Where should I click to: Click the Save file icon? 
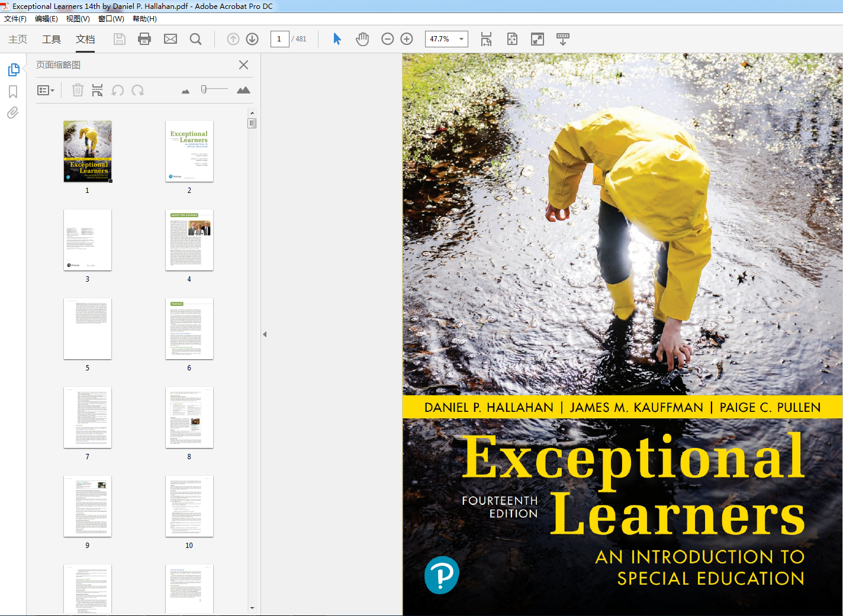[x=120, y=39]
